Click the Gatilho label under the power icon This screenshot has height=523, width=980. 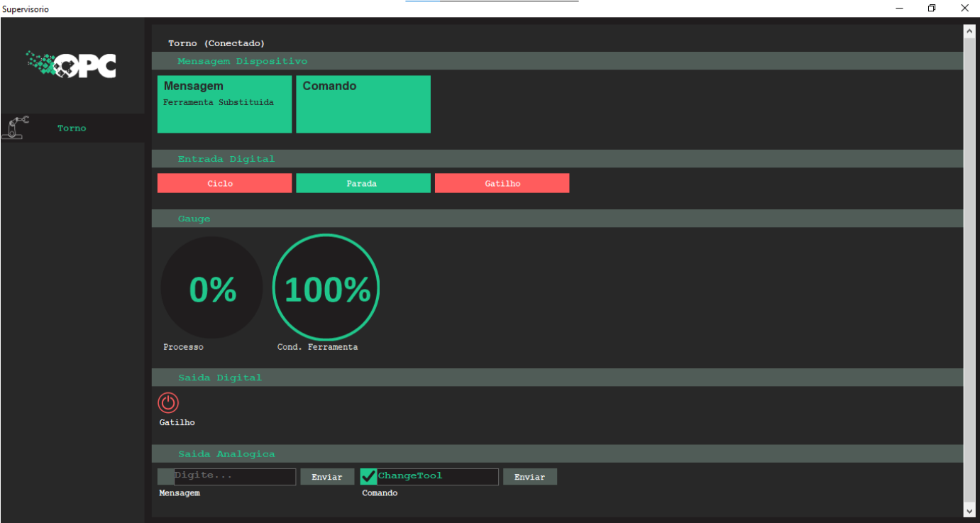pyautogui.click(x=177, y=422)
